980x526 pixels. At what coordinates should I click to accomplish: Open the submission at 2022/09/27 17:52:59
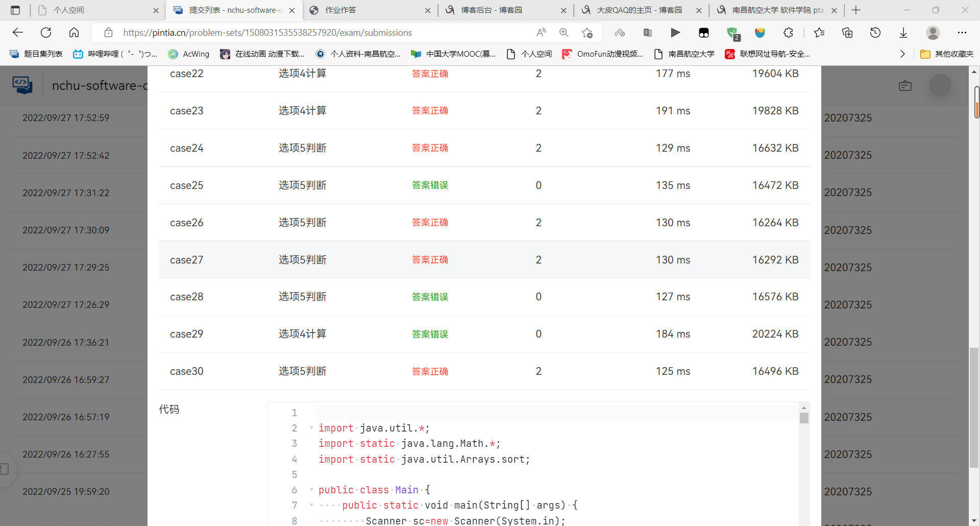pos(66,118)
